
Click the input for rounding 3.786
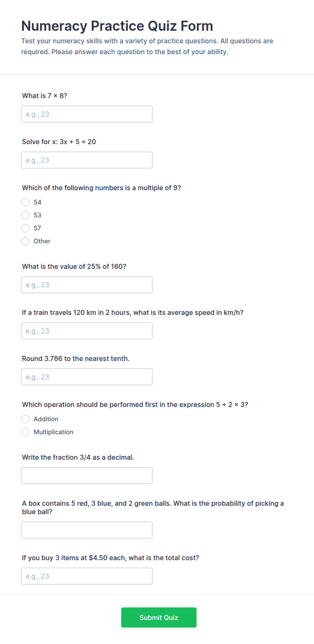(x=87, y=377)
